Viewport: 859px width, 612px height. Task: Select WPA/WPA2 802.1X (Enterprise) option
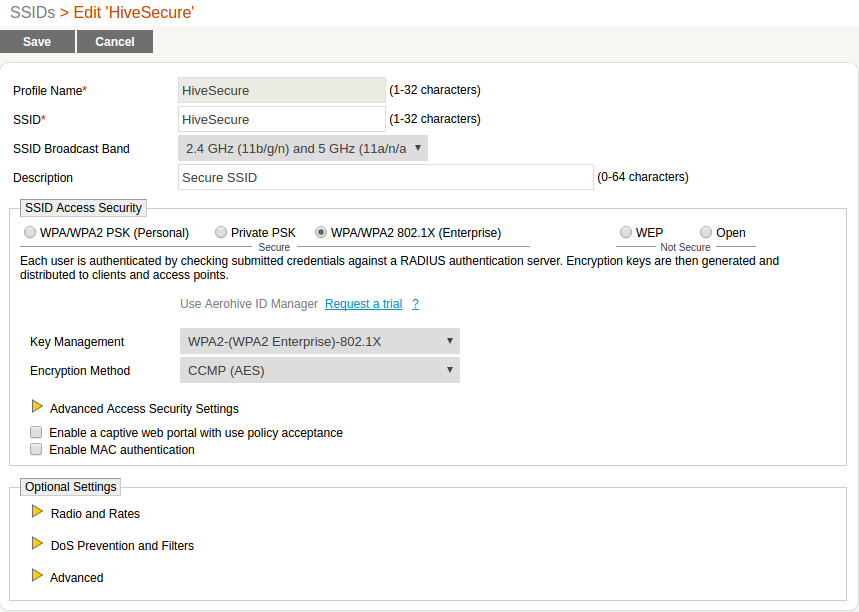[x=321, y=232]
